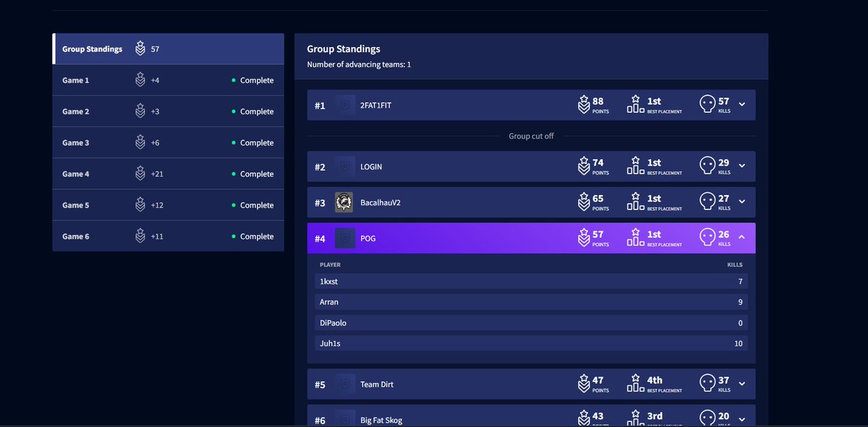This screenshot has height=427, width=868.
Task: Click the Team Dirt logo shield
Action: (x=344, y=384)
